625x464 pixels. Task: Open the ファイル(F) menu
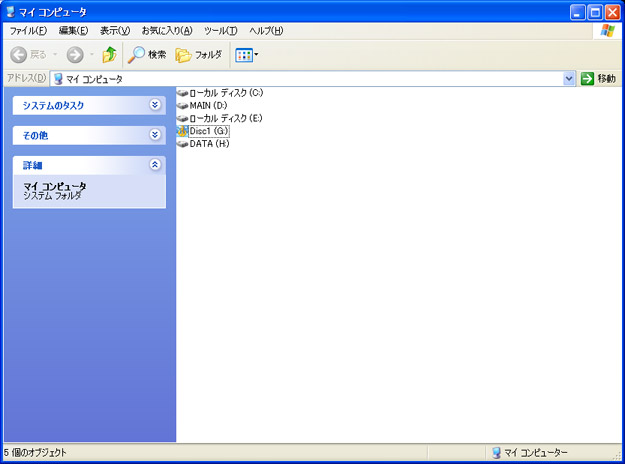coord(28,31)
